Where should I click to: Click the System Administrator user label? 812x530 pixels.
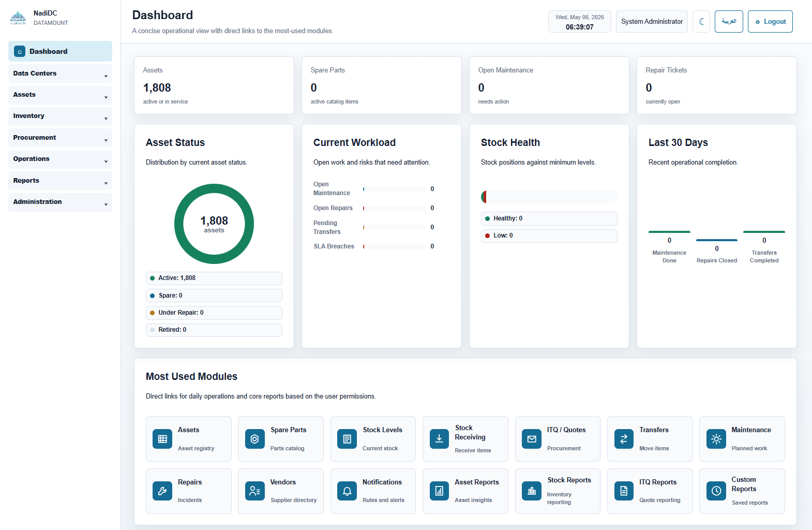tap(652, 22)
